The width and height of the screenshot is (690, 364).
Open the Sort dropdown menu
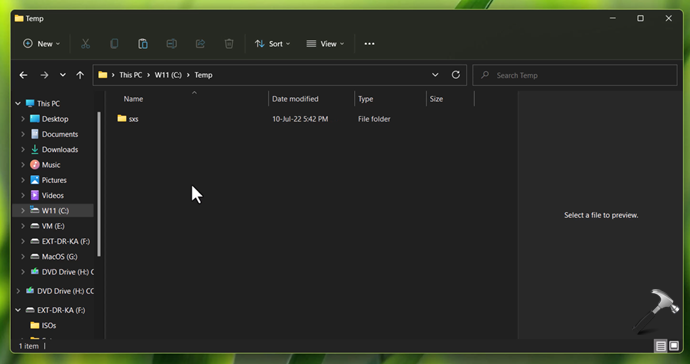point(272,44)
